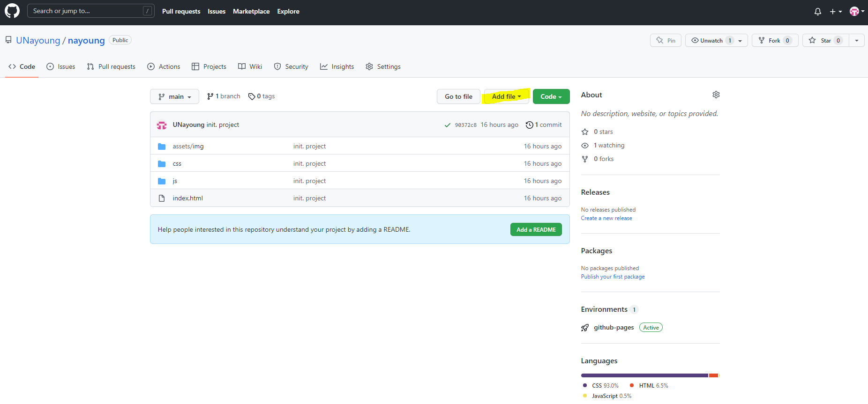
Task: Open the green Code dropdown
Action: [551, 96]
